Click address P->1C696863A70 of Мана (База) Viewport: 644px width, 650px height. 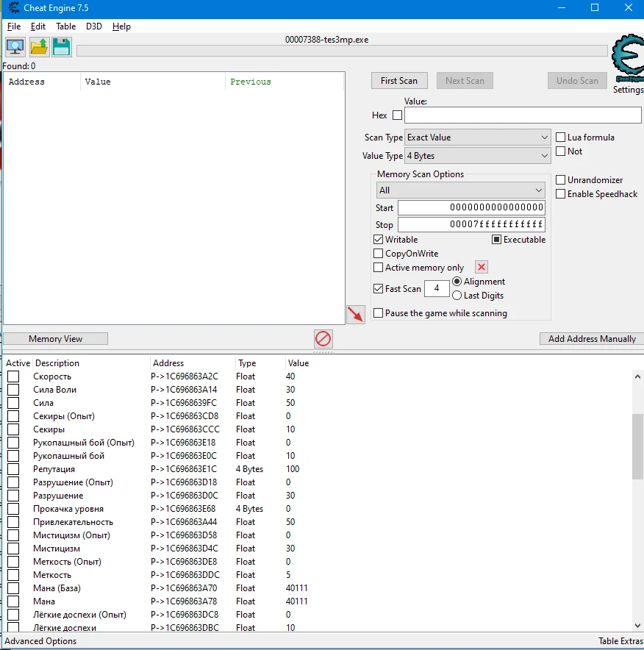[x=184, y=587]
